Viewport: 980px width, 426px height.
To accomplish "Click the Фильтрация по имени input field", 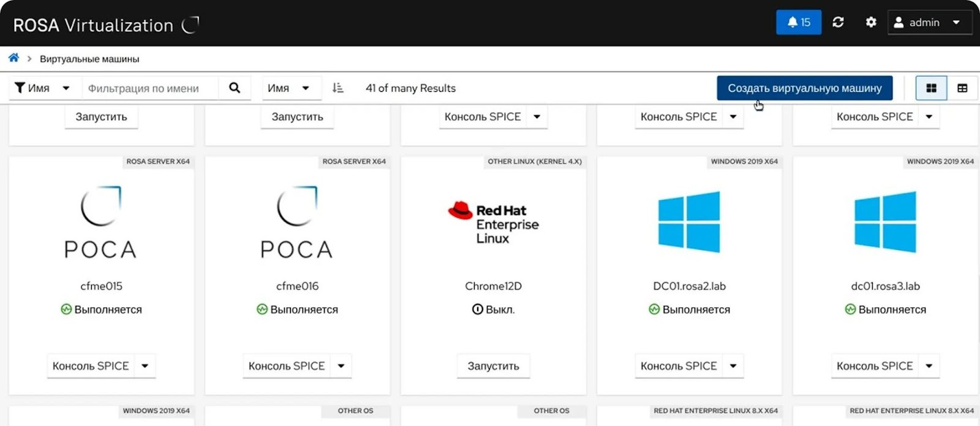I will [x=150, y=88].
